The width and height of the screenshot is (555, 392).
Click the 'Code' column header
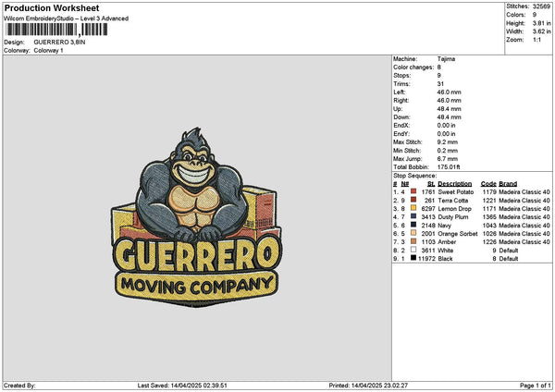[x=488, y=184]
